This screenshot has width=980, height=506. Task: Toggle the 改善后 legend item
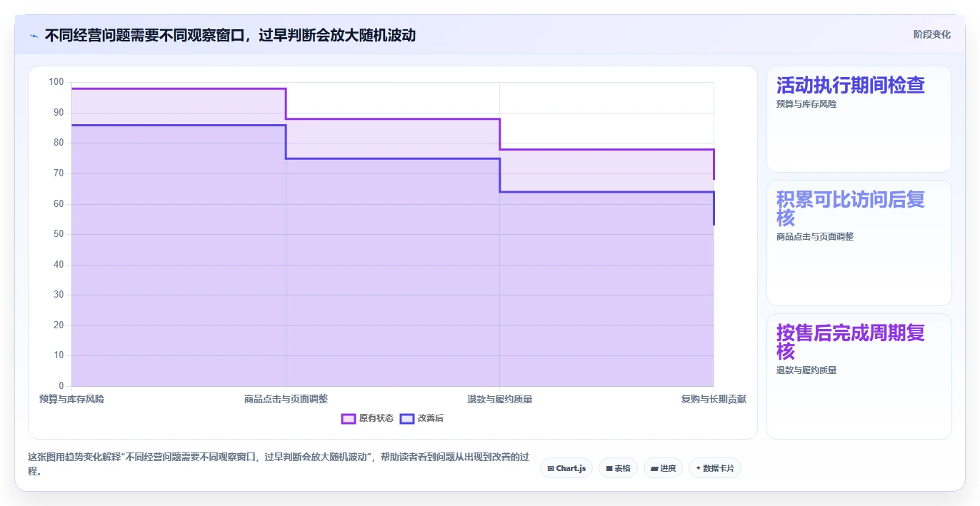pos(421,418)
